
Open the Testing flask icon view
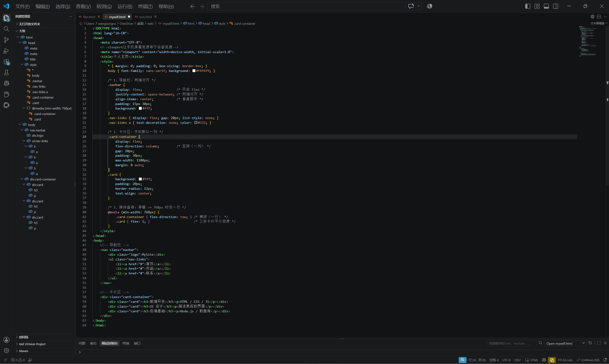pyautogui.click(x=6, y=72)
